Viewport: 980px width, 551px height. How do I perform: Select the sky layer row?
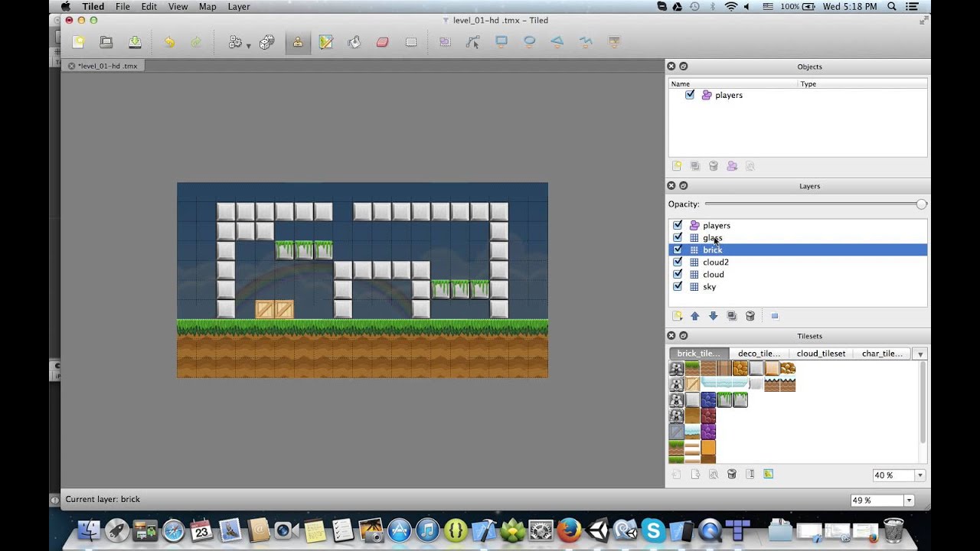click(x=798, y=287)
